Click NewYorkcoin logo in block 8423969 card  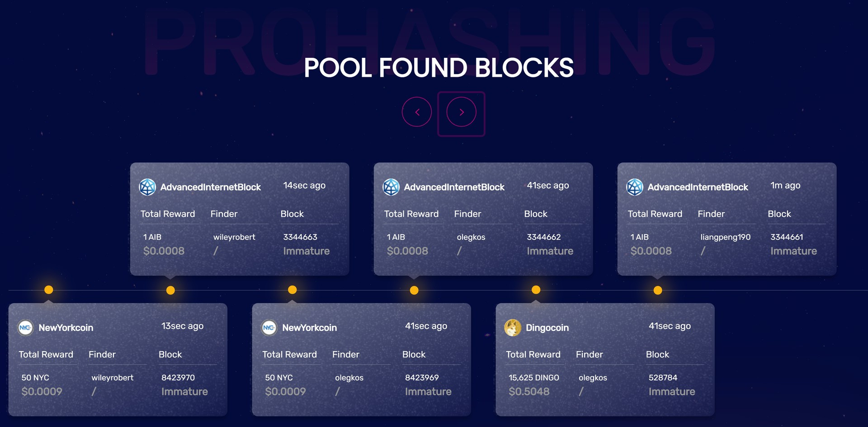(x=269, y=328)
